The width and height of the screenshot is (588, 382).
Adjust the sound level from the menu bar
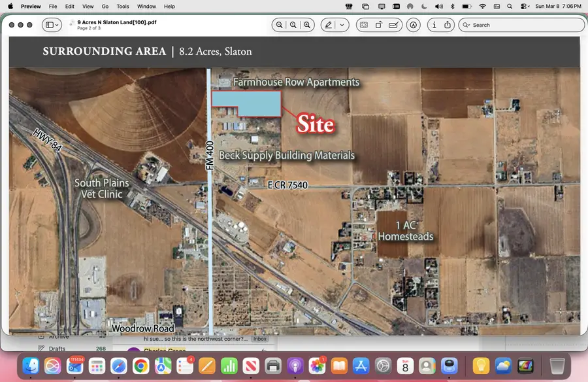tap(439, 6)
